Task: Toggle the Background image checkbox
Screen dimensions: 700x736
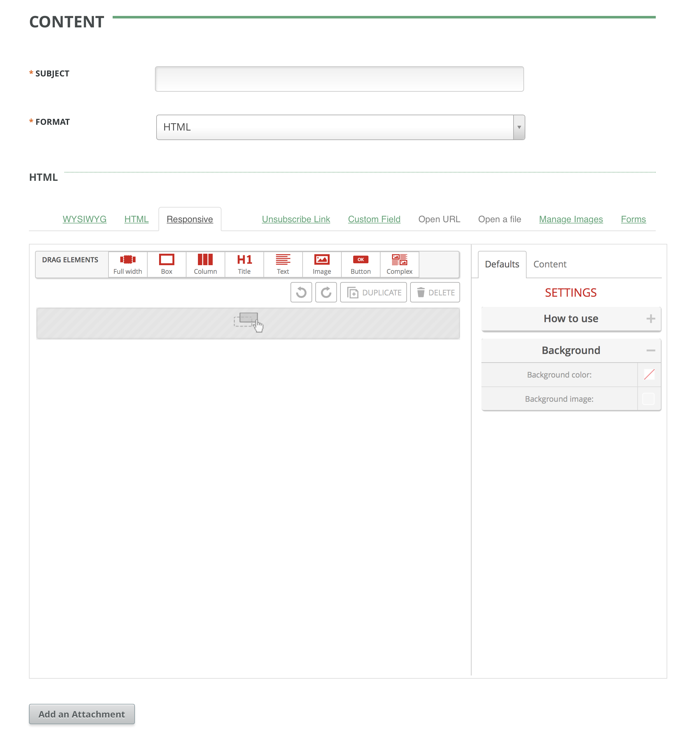Action: (x=648, y=399)
